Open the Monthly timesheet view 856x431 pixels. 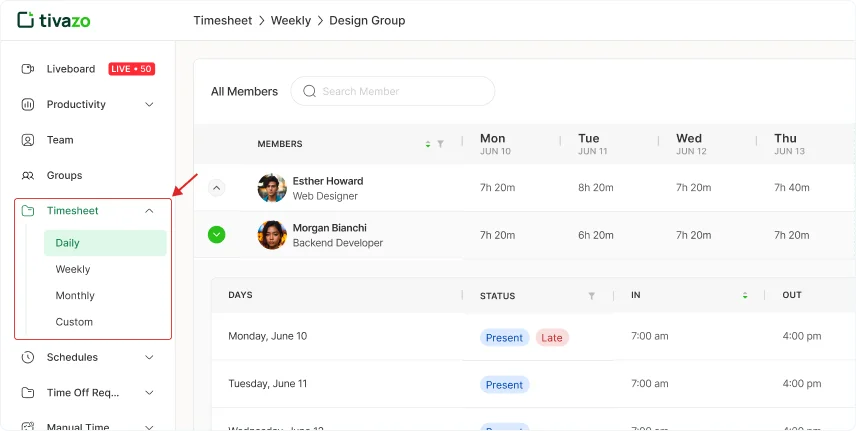[75, 296]
